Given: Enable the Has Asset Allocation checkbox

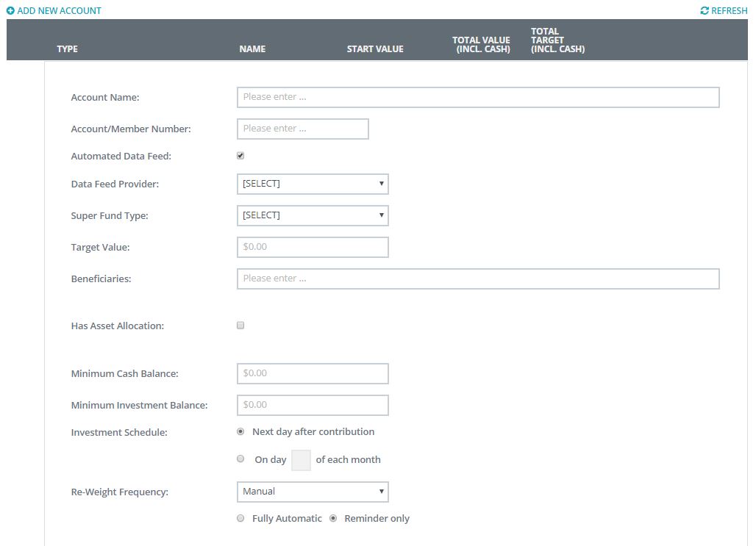Looking at the screenshot, I should coord(240,326).
